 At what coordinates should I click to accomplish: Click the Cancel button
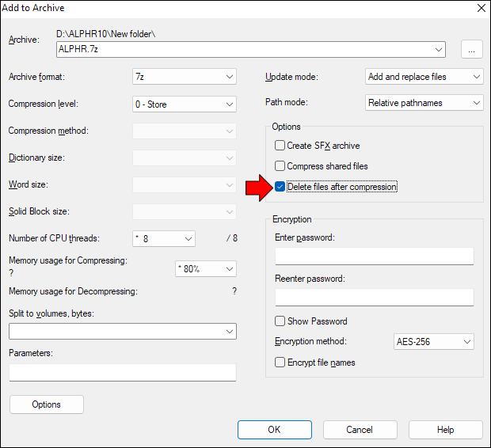360,430
